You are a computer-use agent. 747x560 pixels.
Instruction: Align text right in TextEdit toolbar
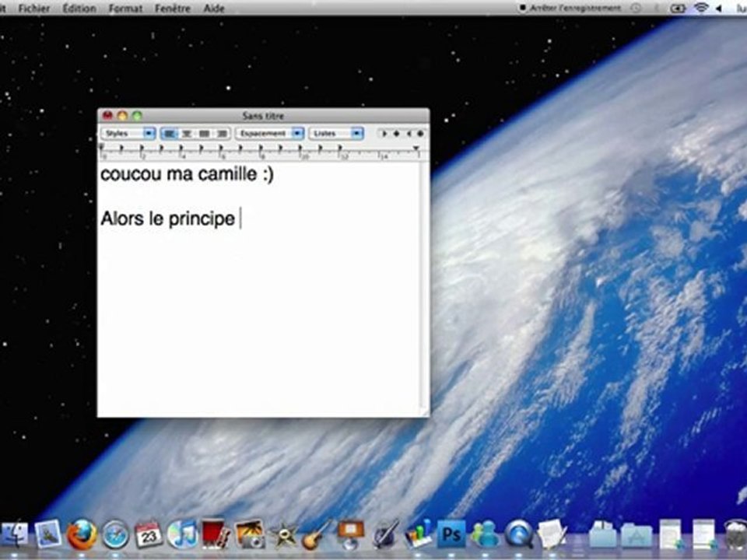(x=222, y=134)
